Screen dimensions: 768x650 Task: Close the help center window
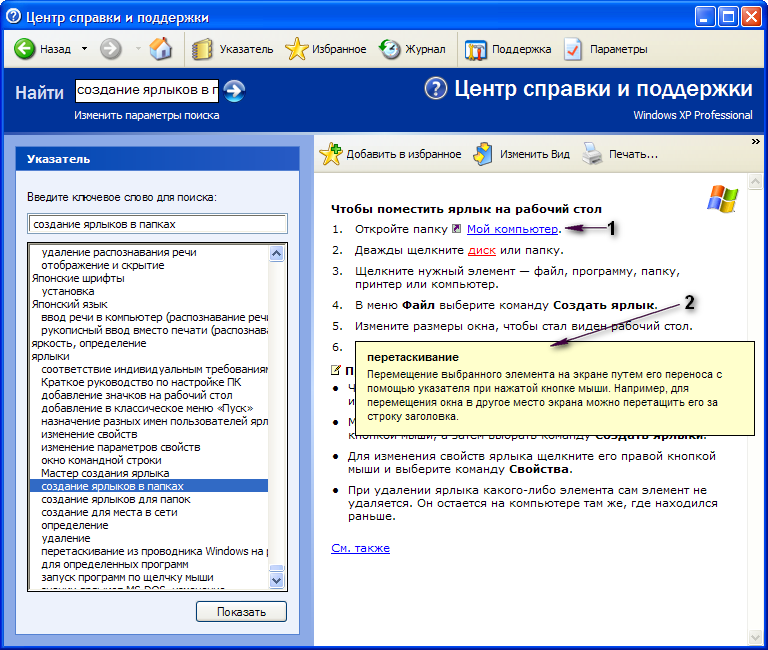[x=751, y=17]
